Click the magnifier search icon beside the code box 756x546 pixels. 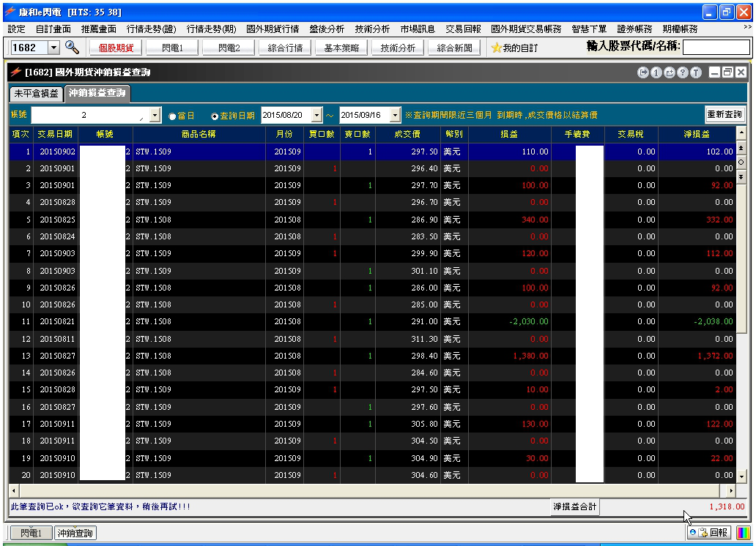point(72,48)
